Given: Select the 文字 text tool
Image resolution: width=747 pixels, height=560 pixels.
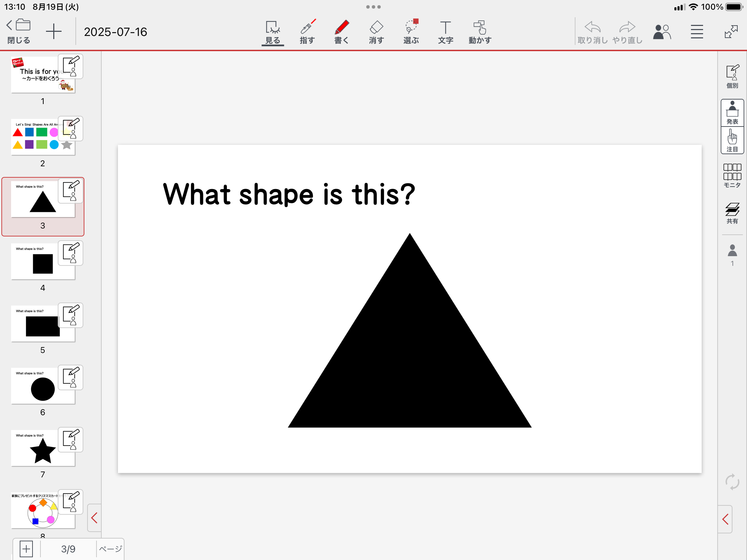Looking at the screenshot, I should 445,32.
